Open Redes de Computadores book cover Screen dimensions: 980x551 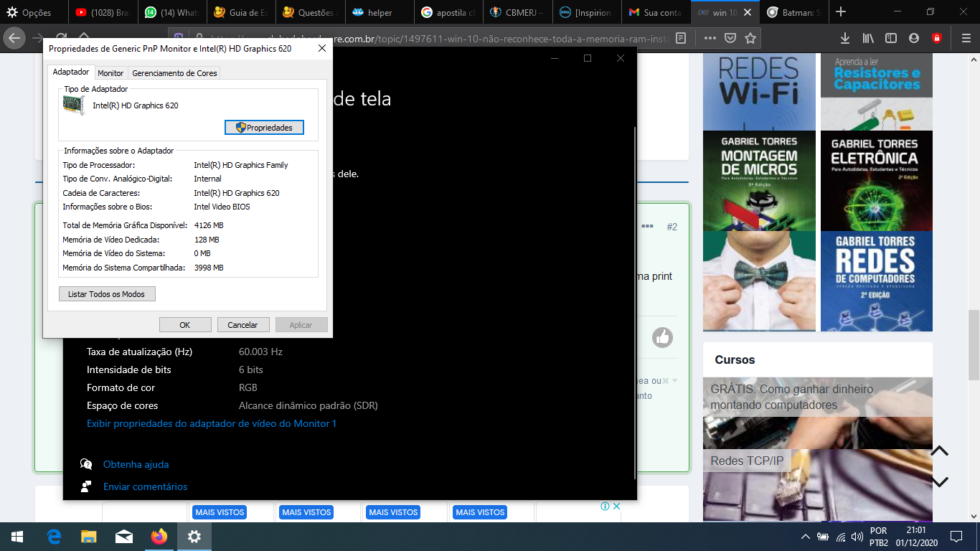tap(877, 281)
